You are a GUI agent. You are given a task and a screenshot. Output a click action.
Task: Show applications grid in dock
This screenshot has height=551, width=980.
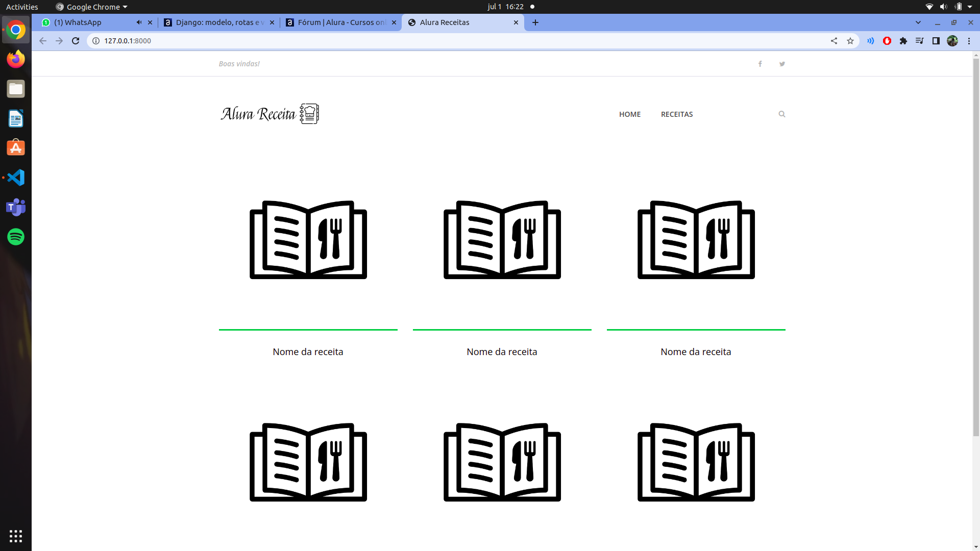pos(16,536)
